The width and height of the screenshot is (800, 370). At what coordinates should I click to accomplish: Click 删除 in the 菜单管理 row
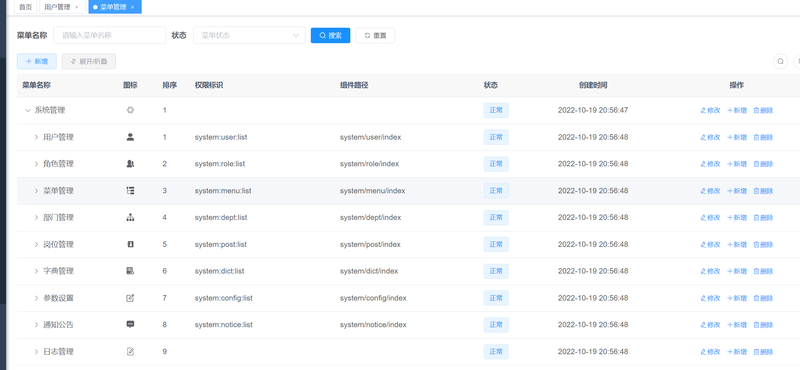[763, 191]
